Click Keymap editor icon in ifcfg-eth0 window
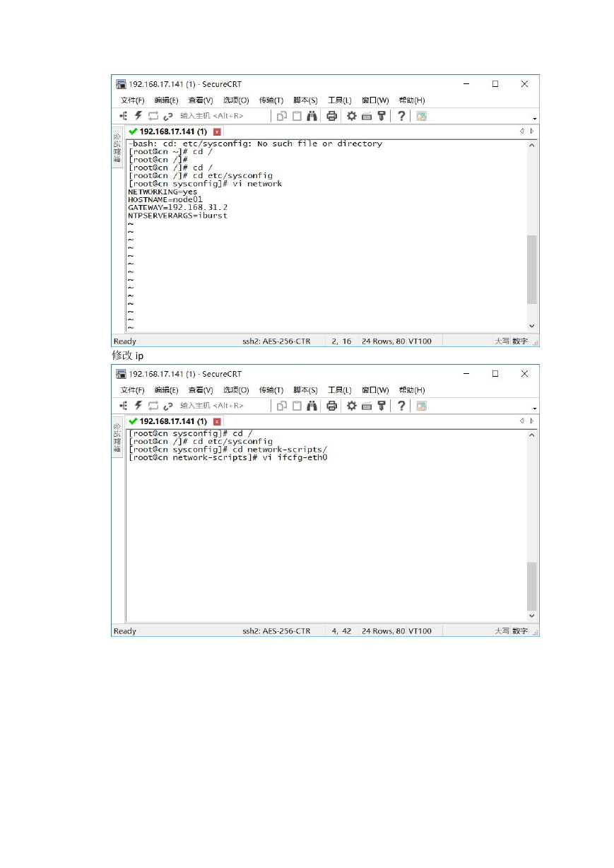Image resolution: width=614 pixels, height=868 pixels. [367, 406]
